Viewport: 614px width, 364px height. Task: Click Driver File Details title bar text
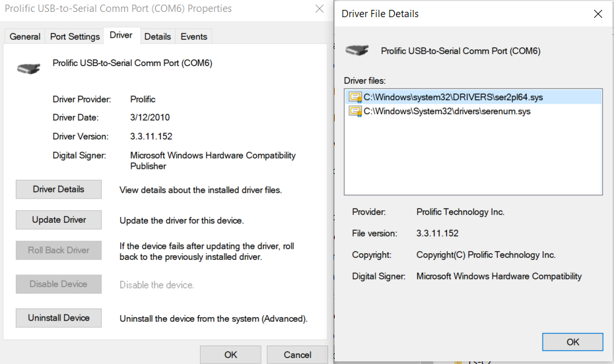(x=380, y=14)
